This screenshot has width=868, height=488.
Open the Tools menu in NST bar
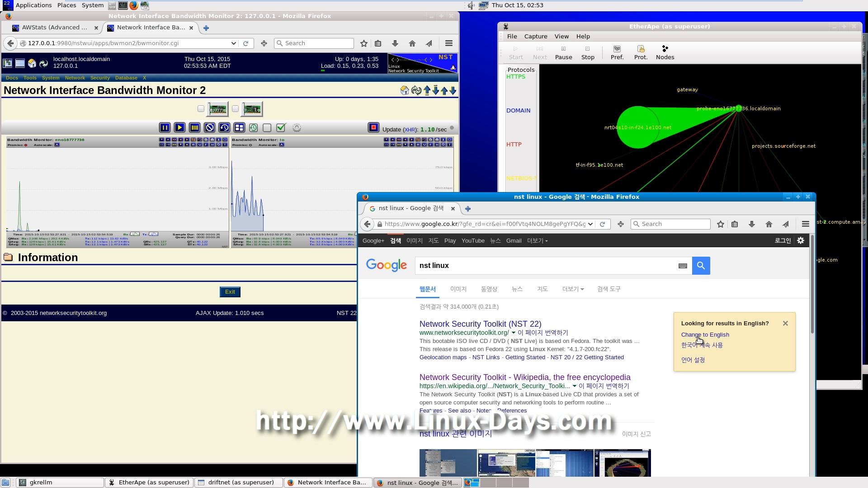(30, 78)
